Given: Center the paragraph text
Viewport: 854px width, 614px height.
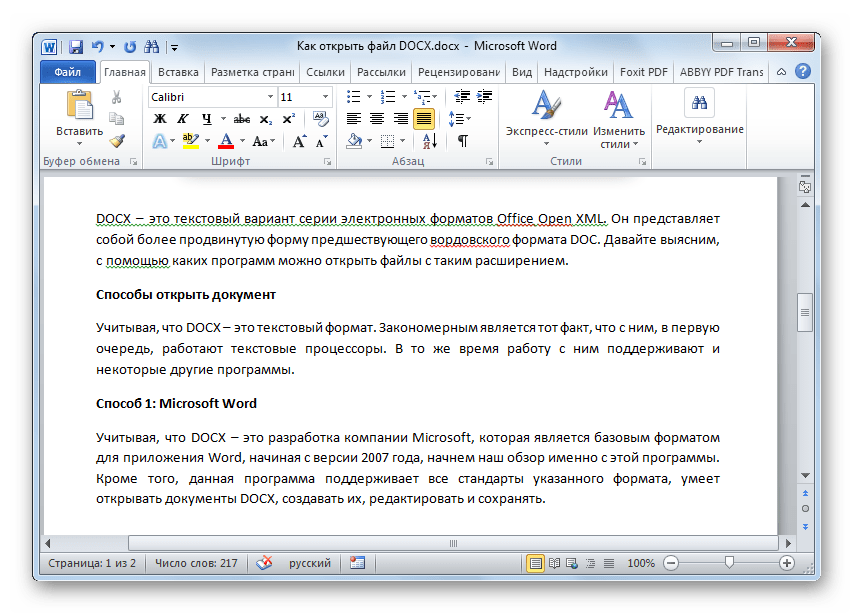Looking at the screenshot, I should (377, 119).
